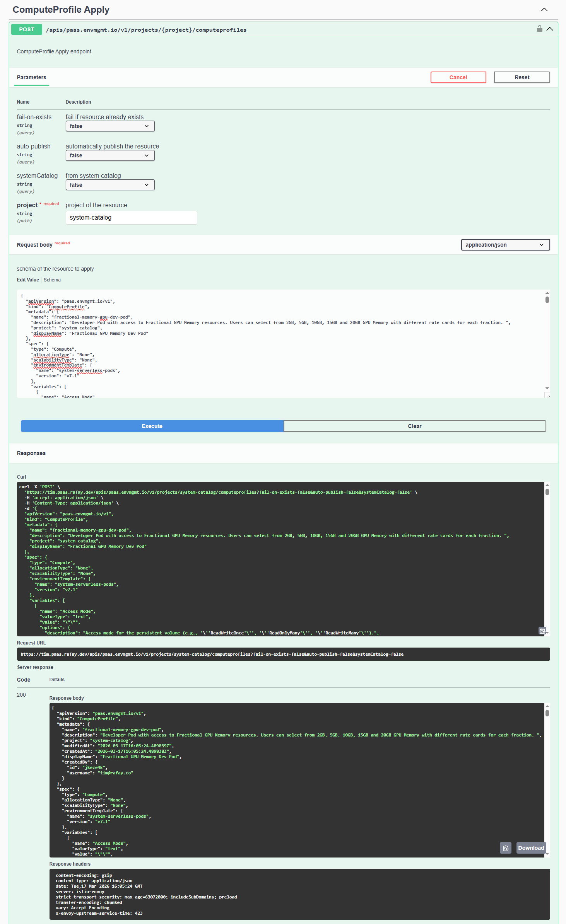Image resolution: width=566 pixels, height=924 pixels.
Task: Collapse the ComputeProfile Apply section
Action: tap(544, 10)
